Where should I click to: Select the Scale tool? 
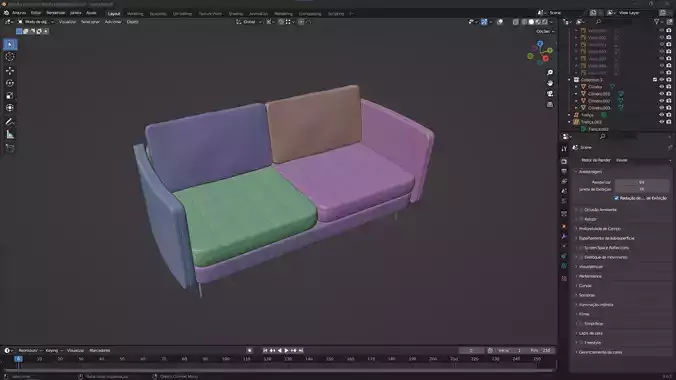pos(10,95)
